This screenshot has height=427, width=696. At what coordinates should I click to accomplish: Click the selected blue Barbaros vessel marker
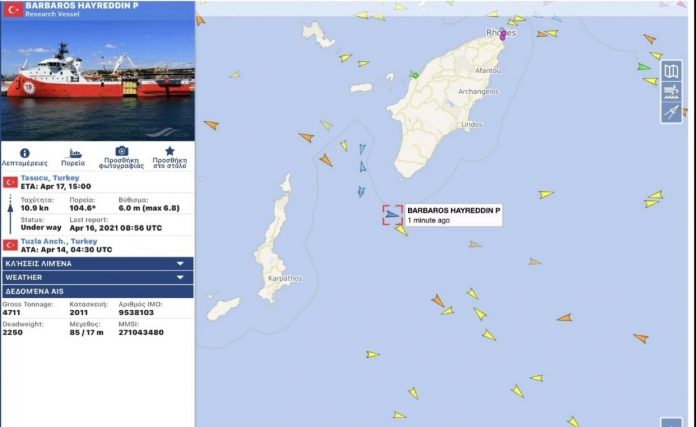(x=392, y=215)
